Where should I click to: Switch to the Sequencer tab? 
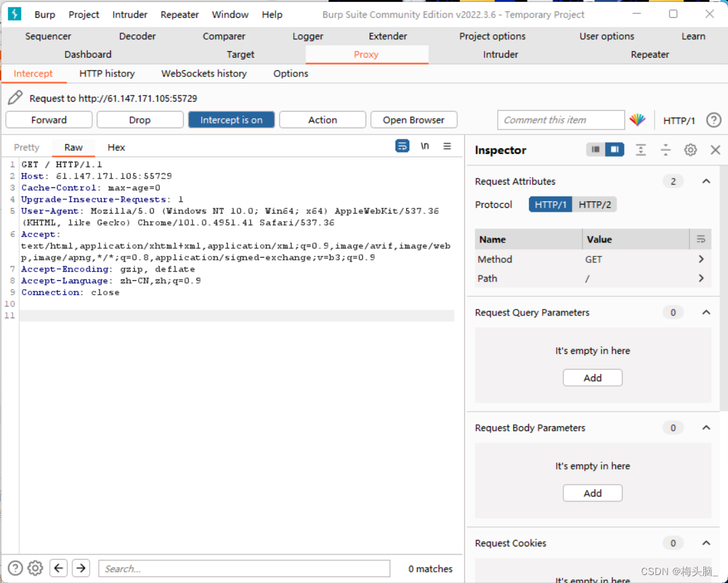click(48, 37)
